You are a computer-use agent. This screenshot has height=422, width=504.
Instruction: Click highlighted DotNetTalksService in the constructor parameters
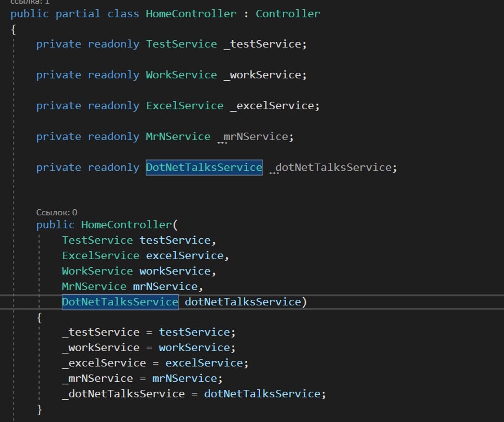[x=120, y=302]
